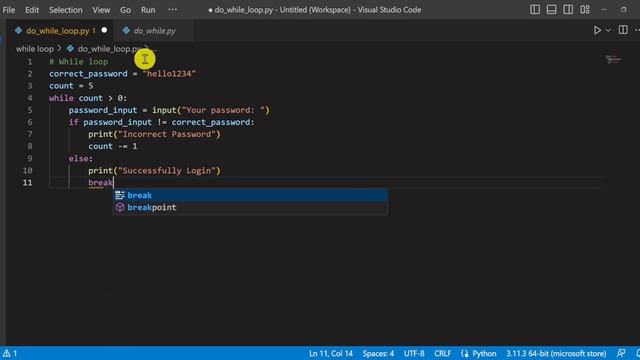Viewport: 640px width, 360px height.
Task: Open the Customize Layout icon
Action: pos(585,9)
